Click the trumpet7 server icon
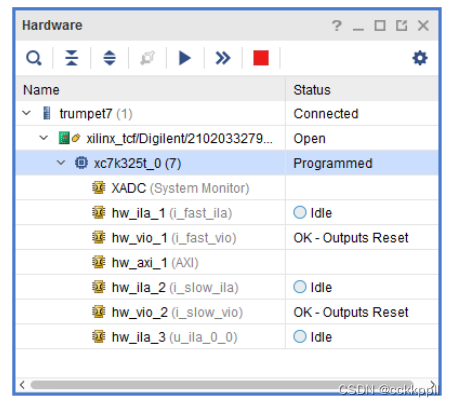Image resolution: width=455 pixels, height=407 pixels. coord(47,113)
